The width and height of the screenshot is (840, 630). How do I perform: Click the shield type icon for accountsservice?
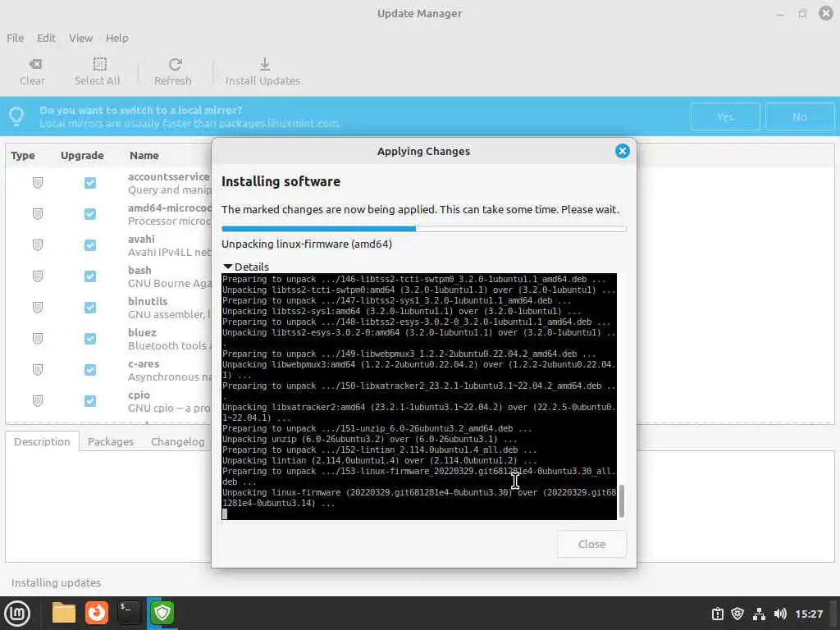click(x=38, y=183)
